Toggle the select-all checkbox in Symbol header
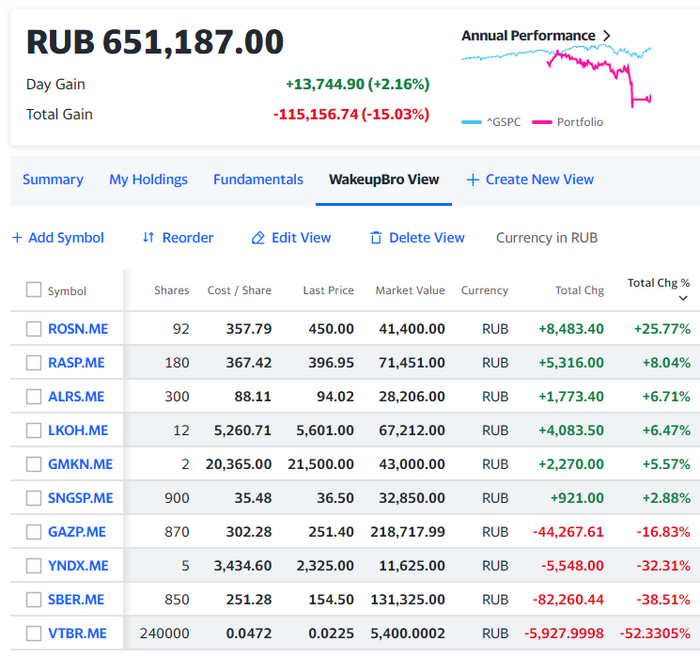 [x=34, y=290]
